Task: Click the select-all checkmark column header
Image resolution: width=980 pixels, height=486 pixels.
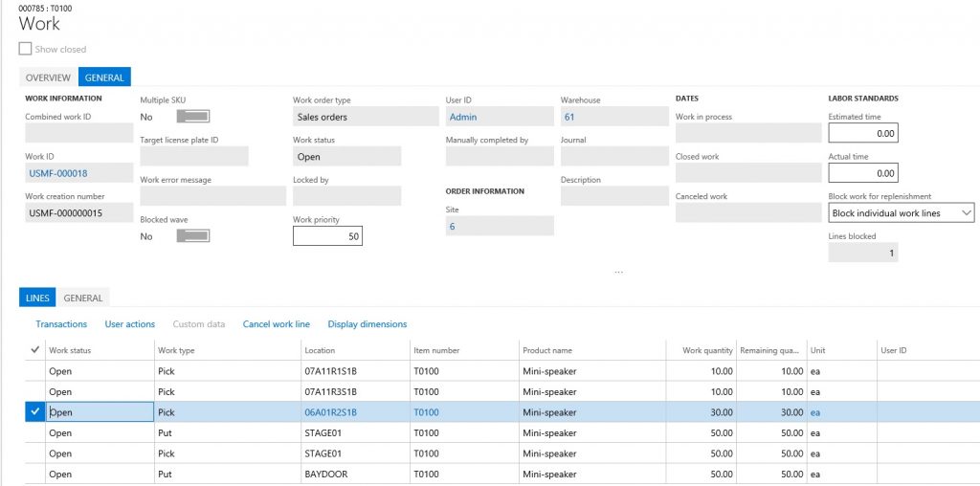Action: coord(35,350)
